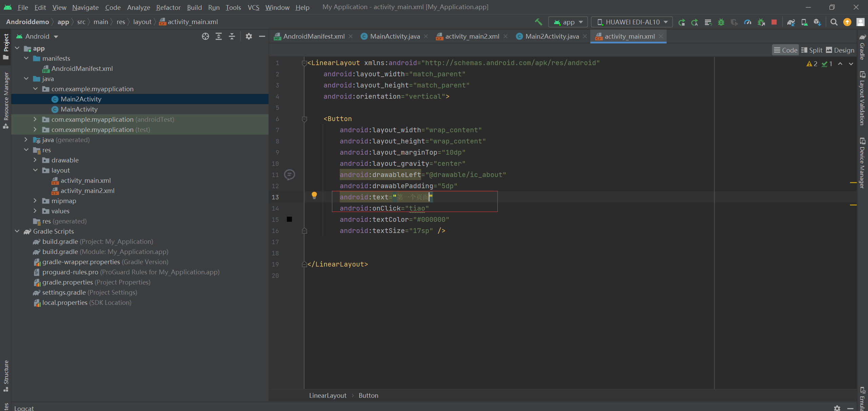Stop the running app with red square

774,22
